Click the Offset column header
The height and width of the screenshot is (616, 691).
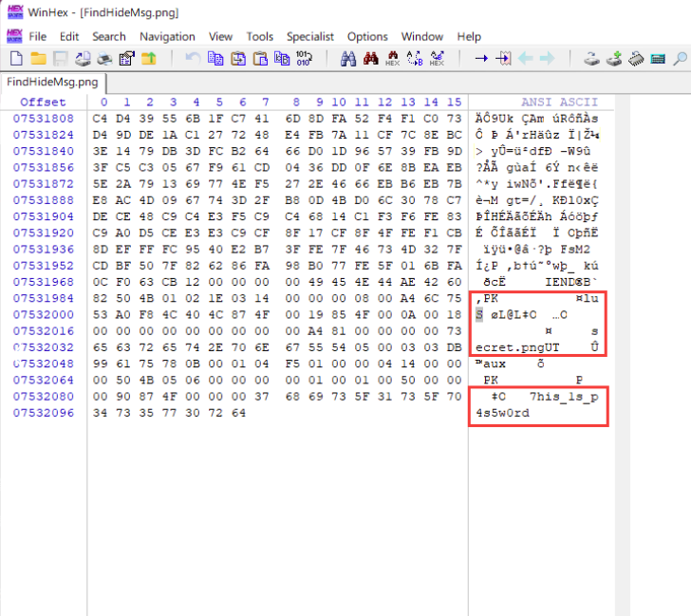coord(43,103)
